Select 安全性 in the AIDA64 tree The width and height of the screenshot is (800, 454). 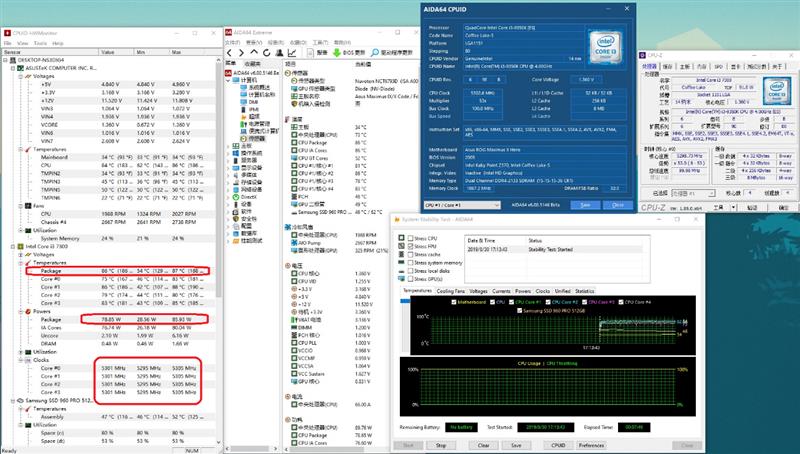click(x=244, y=218)
